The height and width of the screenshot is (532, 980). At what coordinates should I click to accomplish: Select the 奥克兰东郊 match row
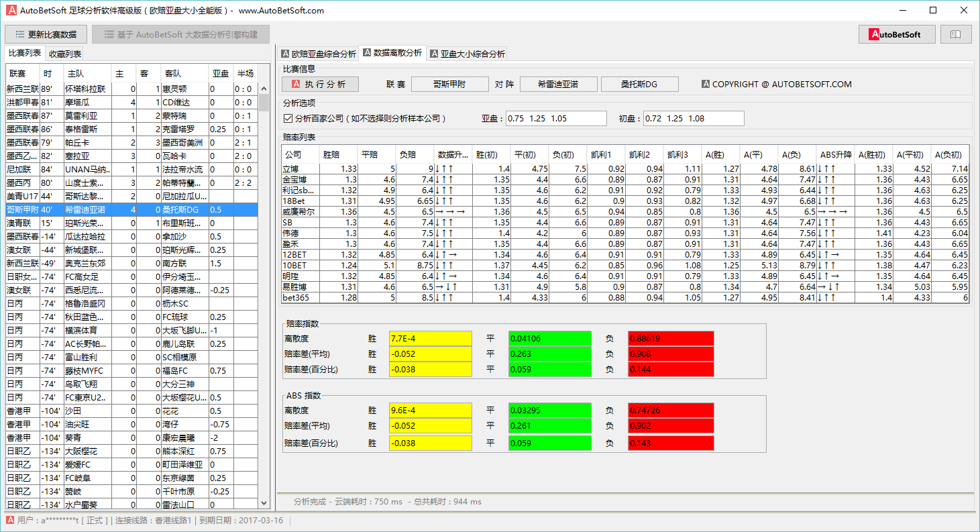131,263
